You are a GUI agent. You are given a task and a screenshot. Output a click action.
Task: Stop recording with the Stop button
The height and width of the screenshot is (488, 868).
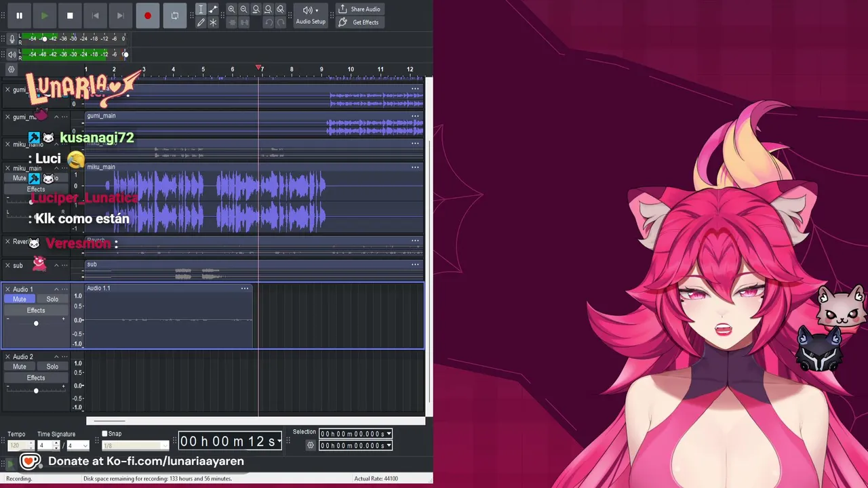click(70, 16)
